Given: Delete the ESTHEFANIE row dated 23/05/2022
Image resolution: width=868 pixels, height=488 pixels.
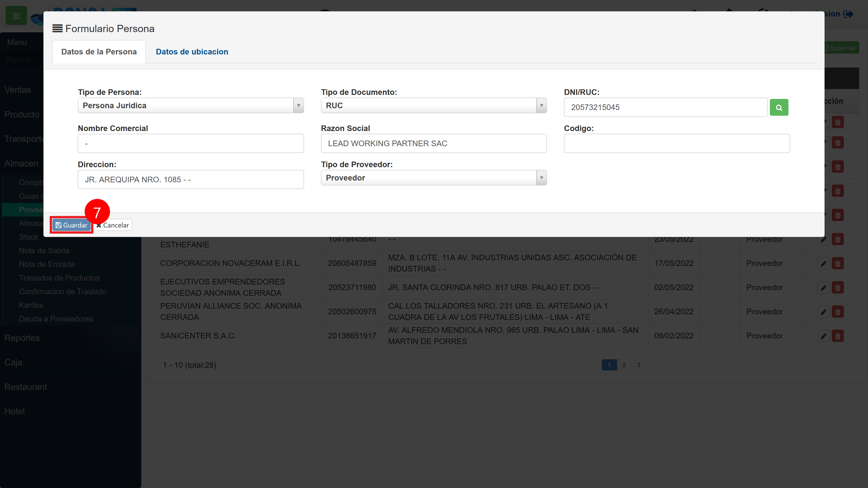Looking at the screenshot, I should coord(838,239).
